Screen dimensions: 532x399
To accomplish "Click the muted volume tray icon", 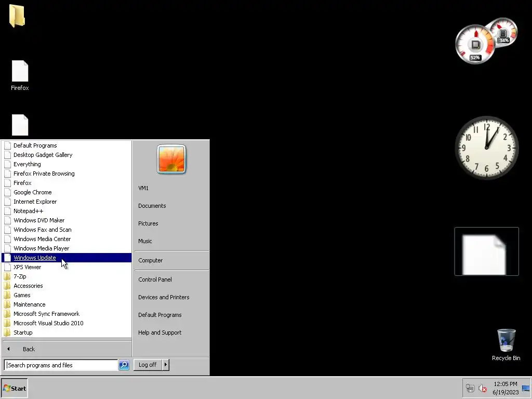I will 482,388.
